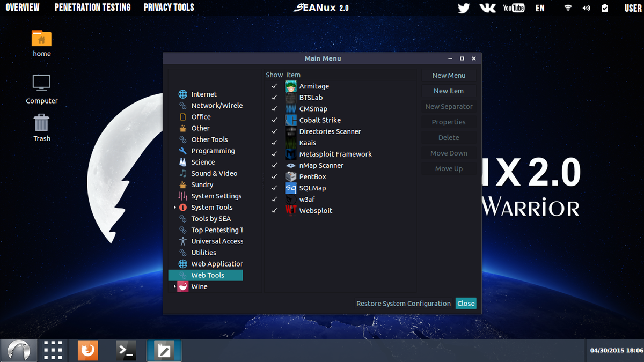Launch Firefox from the taskbar
The height and width of the screenshot is (362, 644).
click(x=89, y=351)
